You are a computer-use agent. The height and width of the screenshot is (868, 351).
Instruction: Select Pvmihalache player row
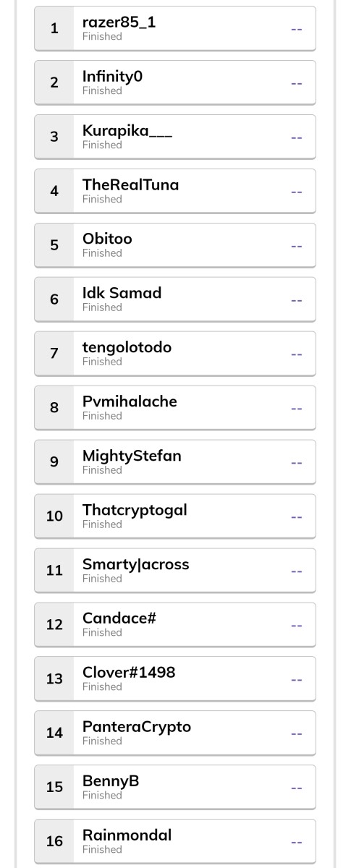175,408
